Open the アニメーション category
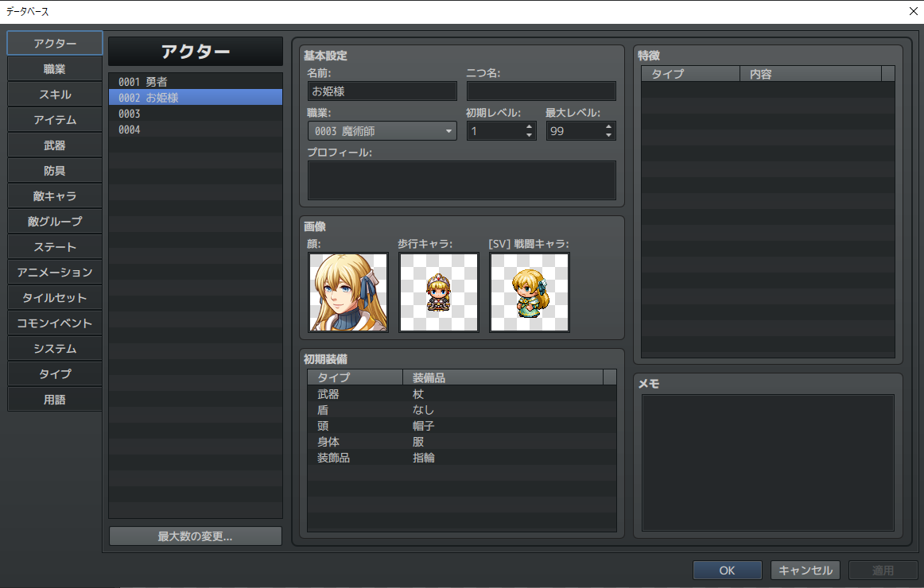The width and height of the screenshot is (924, 588). tap(54, 272)
